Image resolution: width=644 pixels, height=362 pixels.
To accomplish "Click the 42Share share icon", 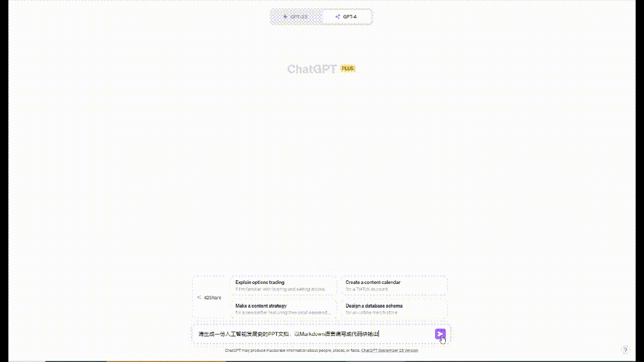I will coord(199,298).
